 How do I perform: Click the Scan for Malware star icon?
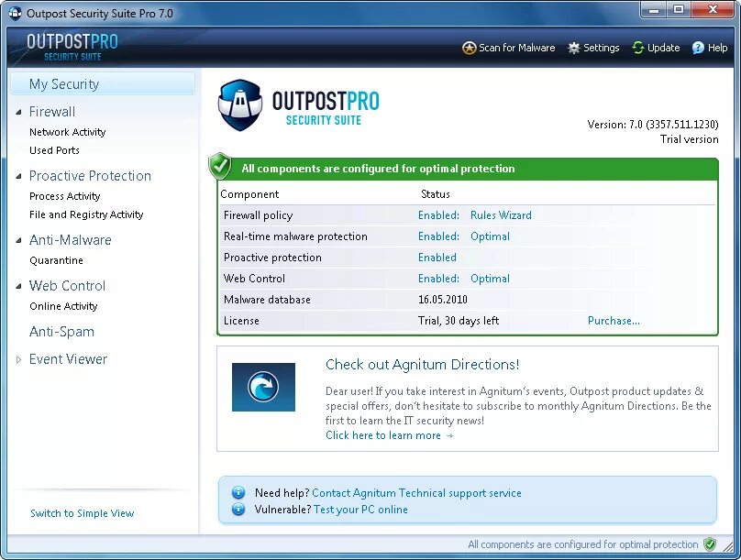coord(469,48)
